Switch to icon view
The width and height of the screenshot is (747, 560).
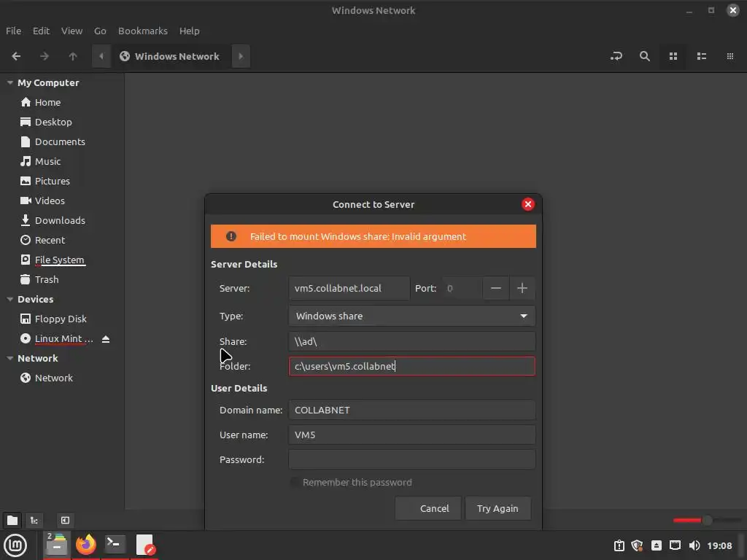point(673,56)
